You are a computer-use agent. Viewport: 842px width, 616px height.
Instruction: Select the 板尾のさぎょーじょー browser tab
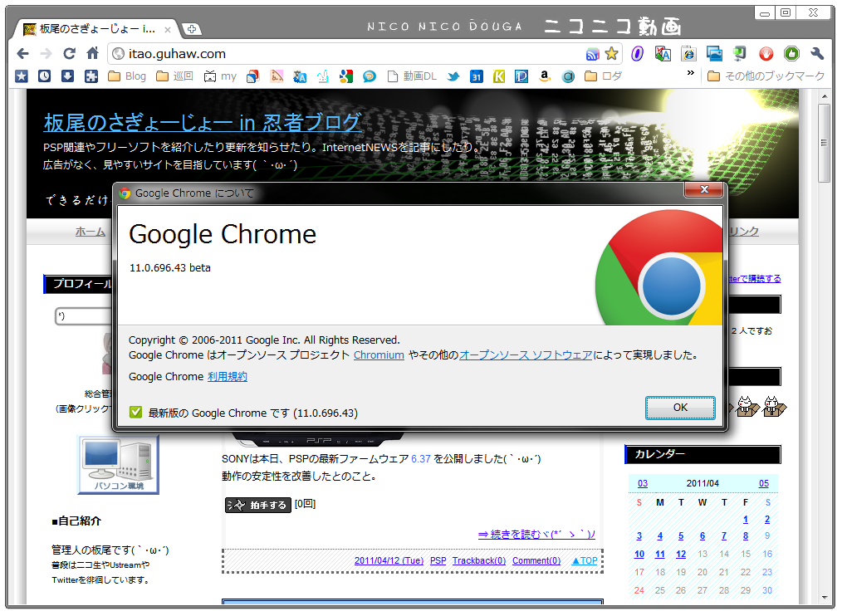95,29
